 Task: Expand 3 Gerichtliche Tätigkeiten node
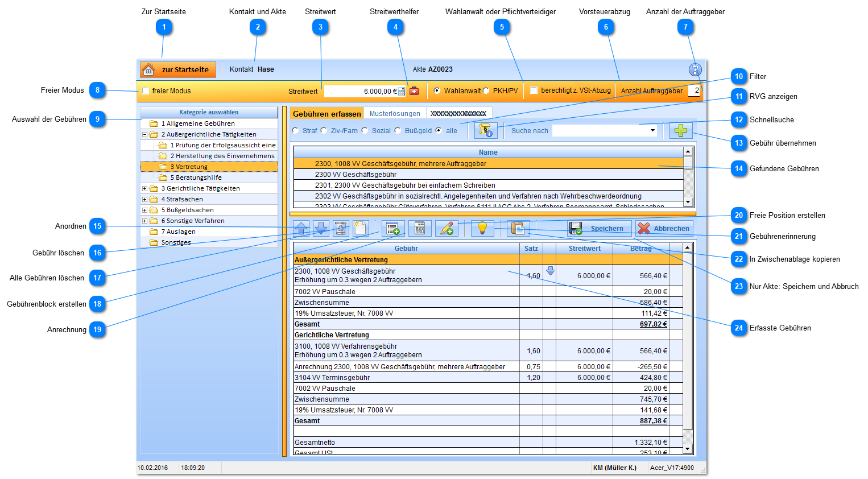point(144,188)
